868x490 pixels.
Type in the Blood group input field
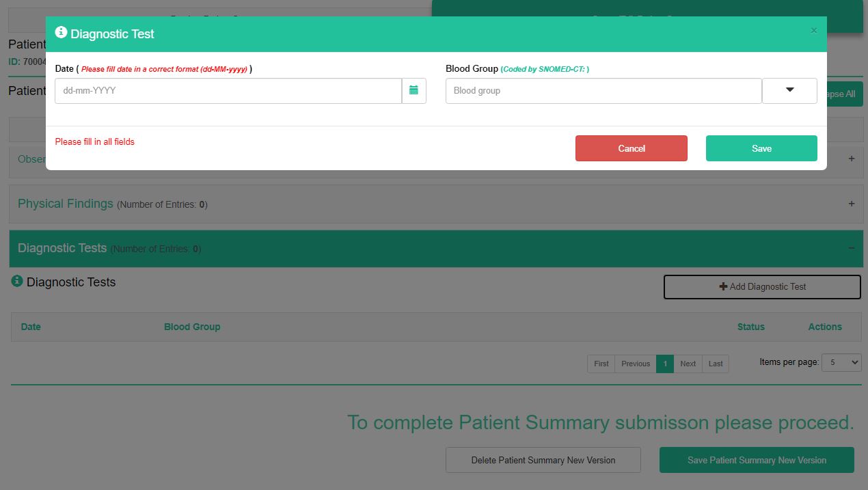[x=603, y=90]
